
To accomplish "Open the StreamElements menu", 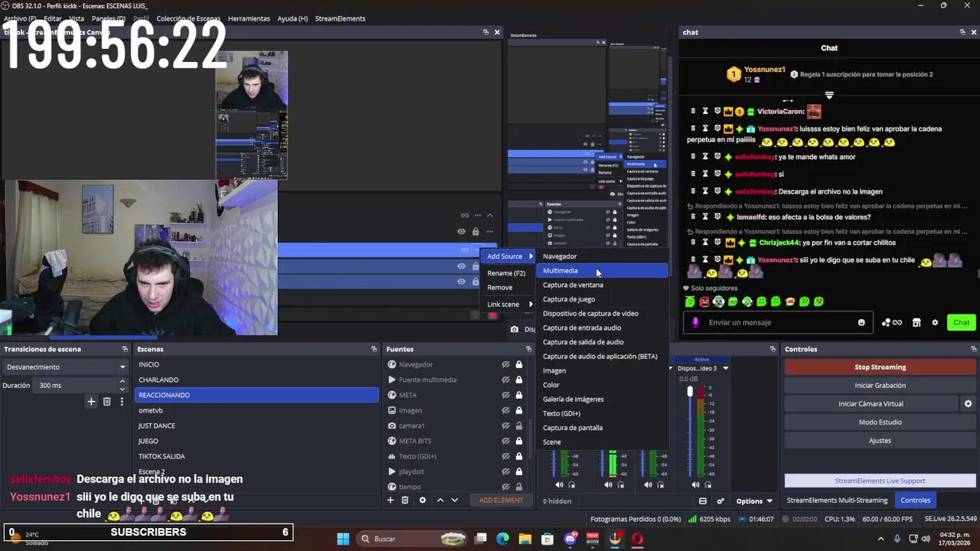I will click(x=340, y=18).
